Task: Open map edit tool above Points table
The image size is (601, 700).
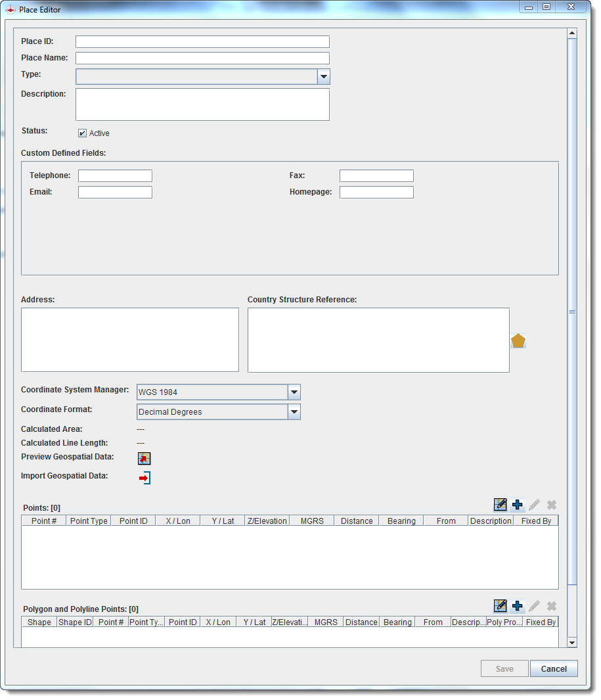Action: click(501, 505)
